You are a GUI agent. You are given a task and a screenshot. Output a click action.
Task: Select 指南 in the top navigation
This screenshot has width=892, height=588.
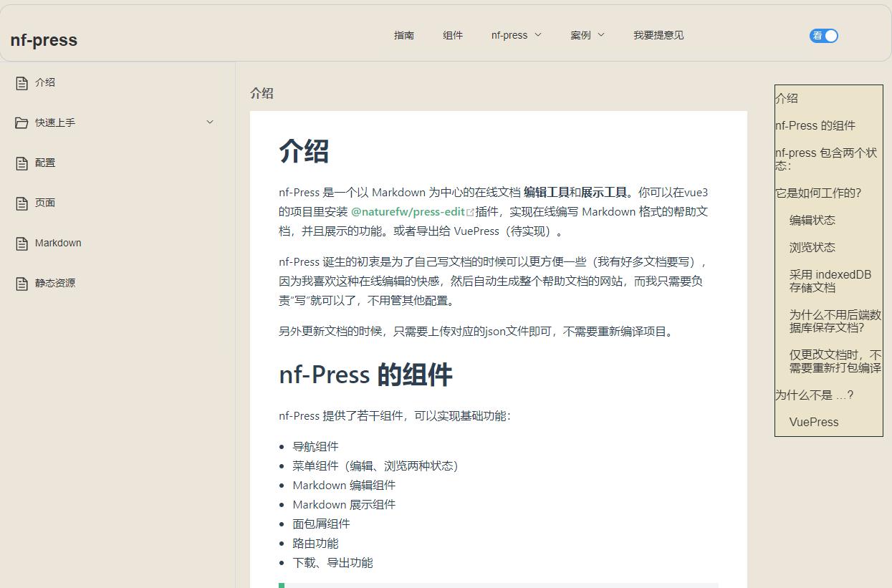[404, 35]
